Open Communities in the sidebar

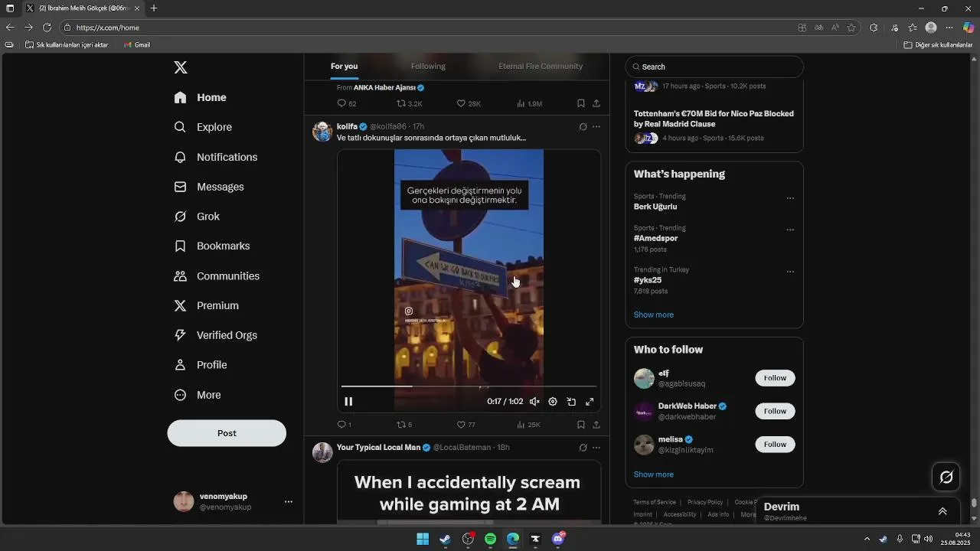tap(217, 276)
